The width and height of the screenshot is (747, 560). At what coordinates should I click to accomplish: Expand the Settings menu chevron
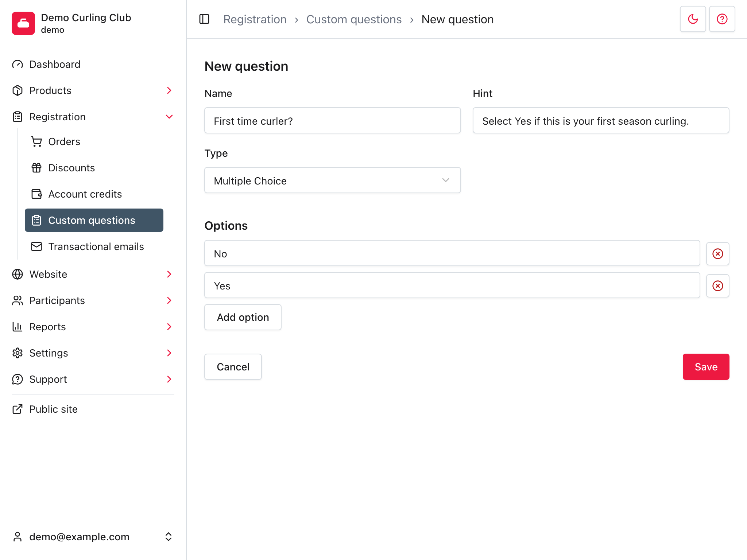coord(169,353)
